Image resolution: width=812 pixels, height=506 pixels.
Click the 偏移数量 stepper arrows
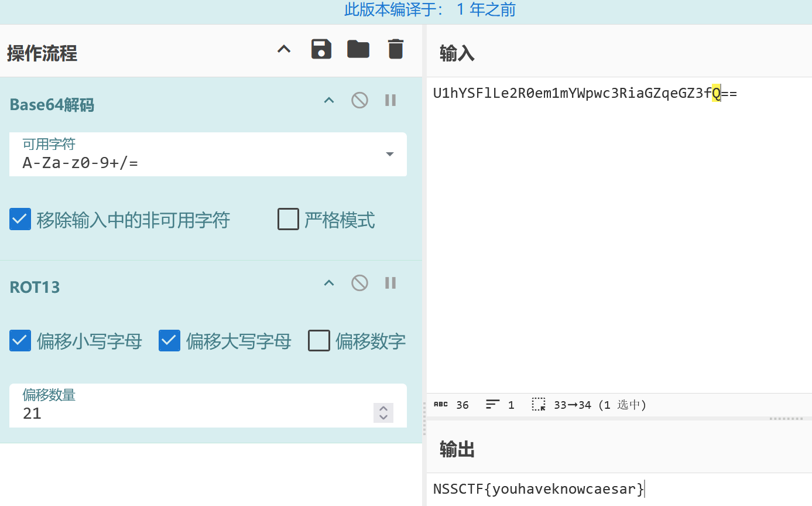[383, 413]
